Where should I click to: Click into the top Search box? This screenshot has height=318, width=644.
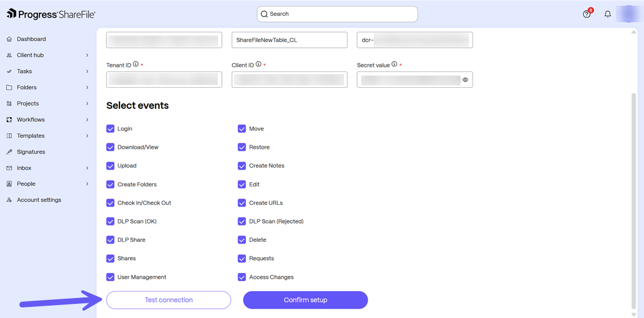337,14
